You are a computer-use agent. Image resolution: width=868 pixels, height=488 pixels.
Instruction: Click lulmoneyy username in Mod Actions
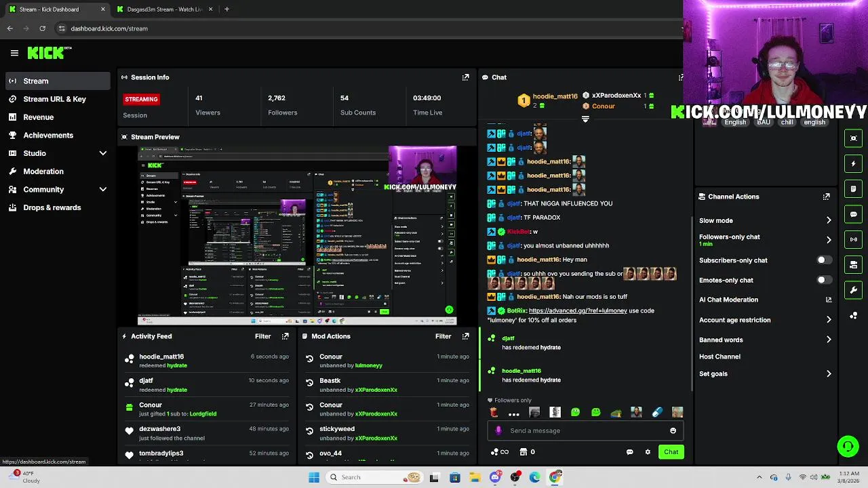[x=368, y=365]
